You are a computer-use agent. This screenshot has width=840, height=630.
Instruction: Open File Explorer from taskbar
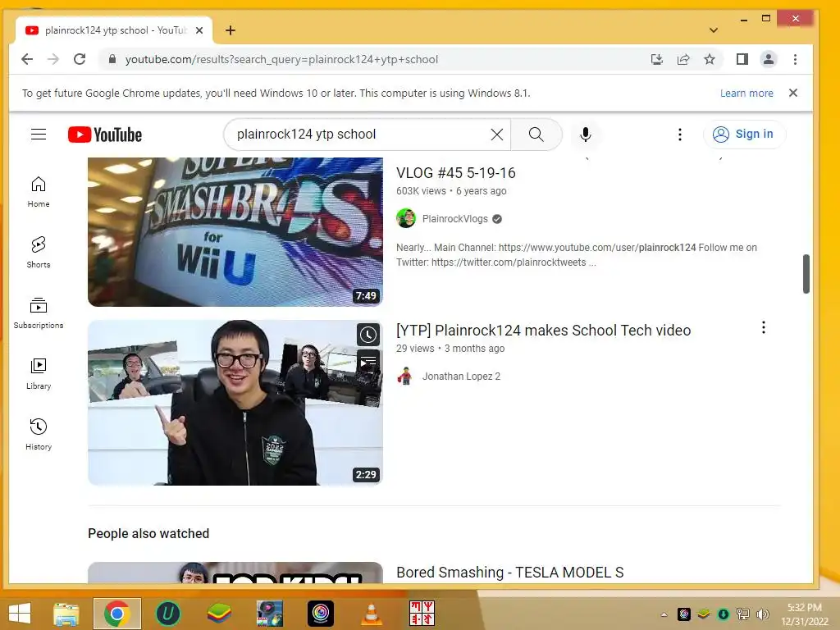tap(66, 614)
